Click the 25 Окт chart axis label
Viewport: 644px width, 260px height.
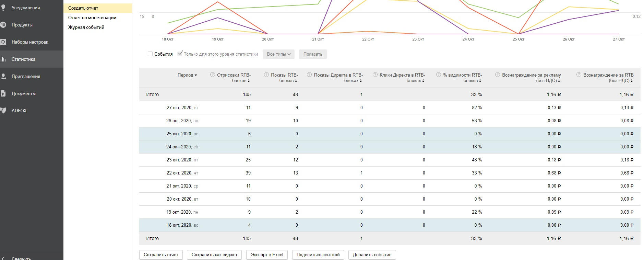(518, 39)
